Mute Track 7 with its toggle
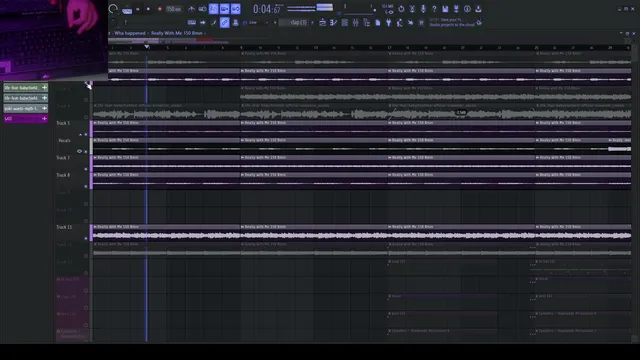Viewport: 640px width, 360px height. pos(86,169)
